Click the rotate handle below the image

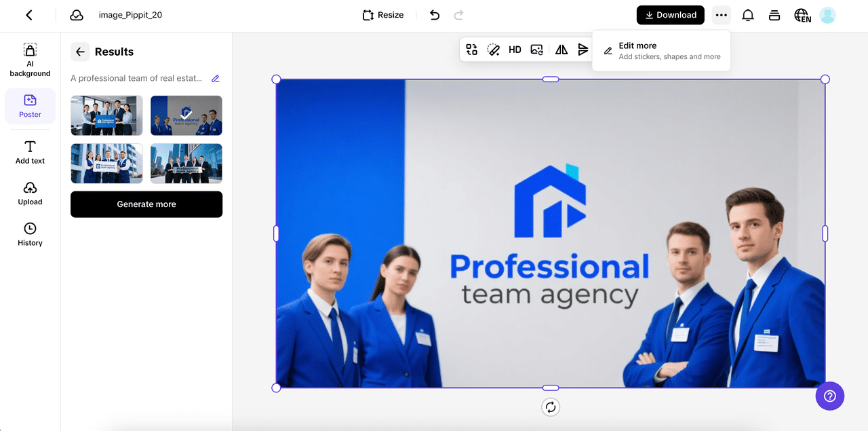(x=551, y=407)
